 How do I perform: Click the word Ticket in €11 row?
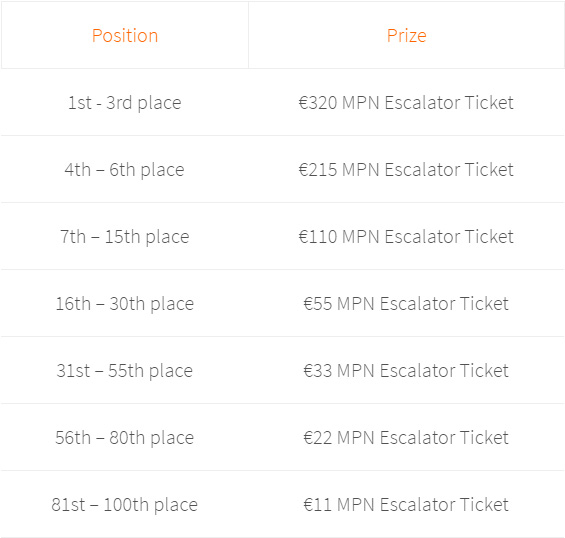[x=484, y=504]
